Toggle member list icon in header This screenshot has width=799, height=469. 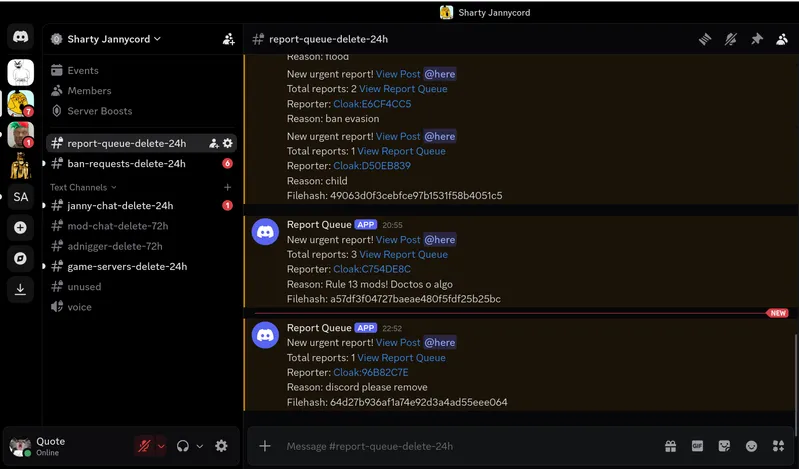point(782,39)
